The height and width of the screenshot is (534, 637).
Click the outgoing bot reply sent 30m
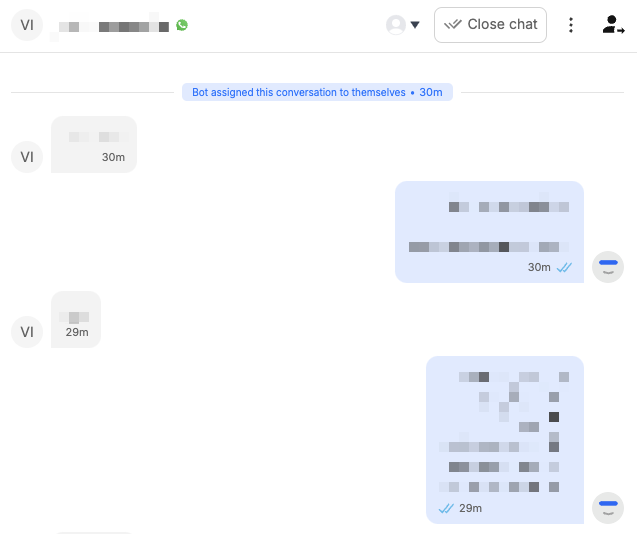pyautogui.click(x=489, y=232)
